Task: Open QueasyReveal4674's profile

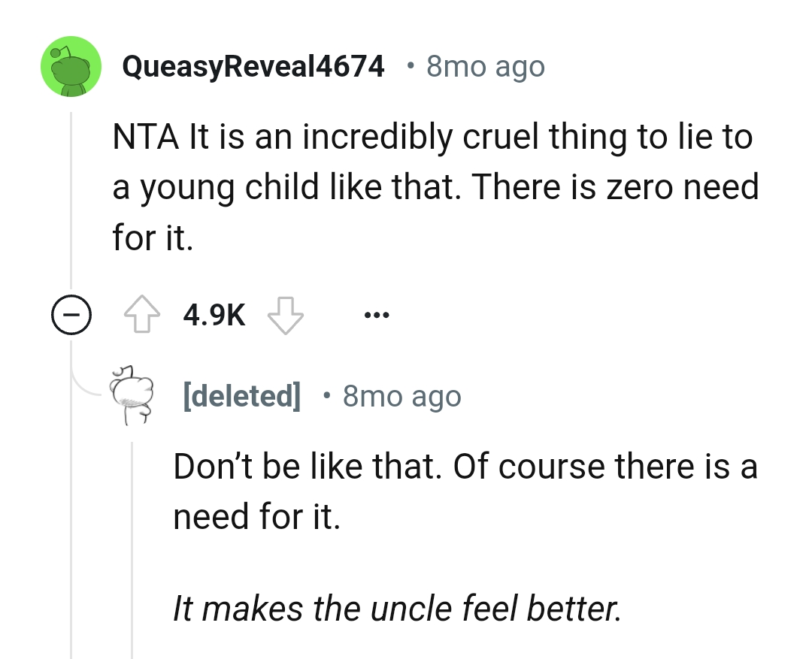Action: 253,66
